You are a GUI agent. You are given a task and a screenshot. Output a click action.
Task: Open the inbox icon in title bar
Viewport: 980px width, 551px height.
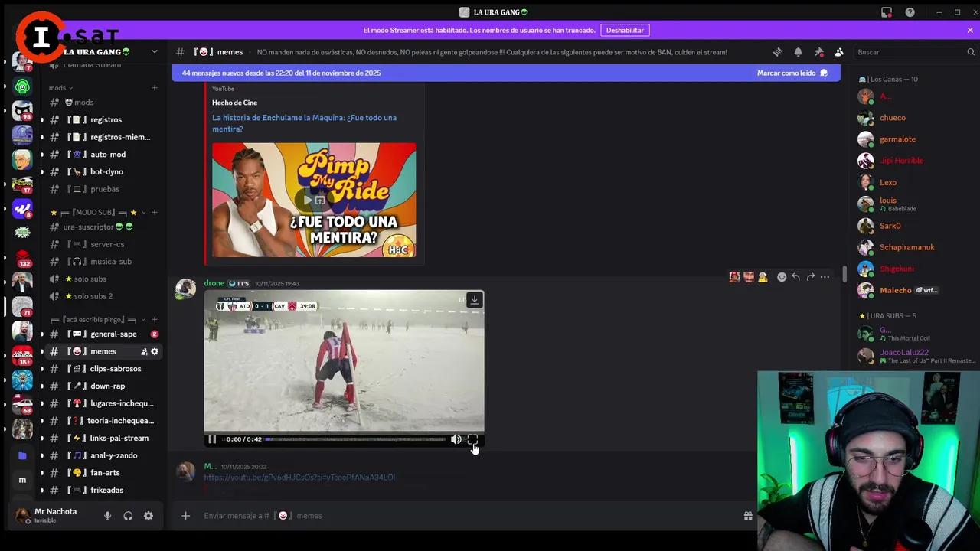tap(887, 12)
